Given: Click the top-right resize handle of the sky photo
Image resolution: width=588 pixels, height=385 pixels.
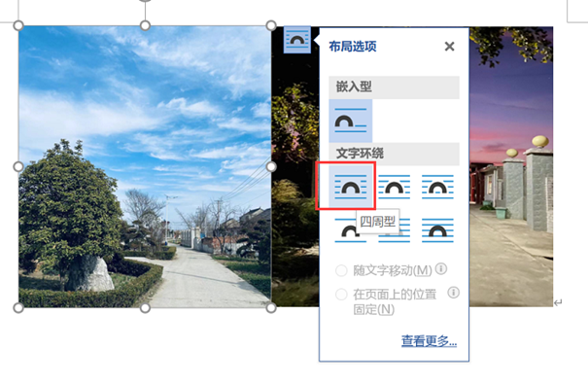Looking at the screenshot, I should coord(271,26).
